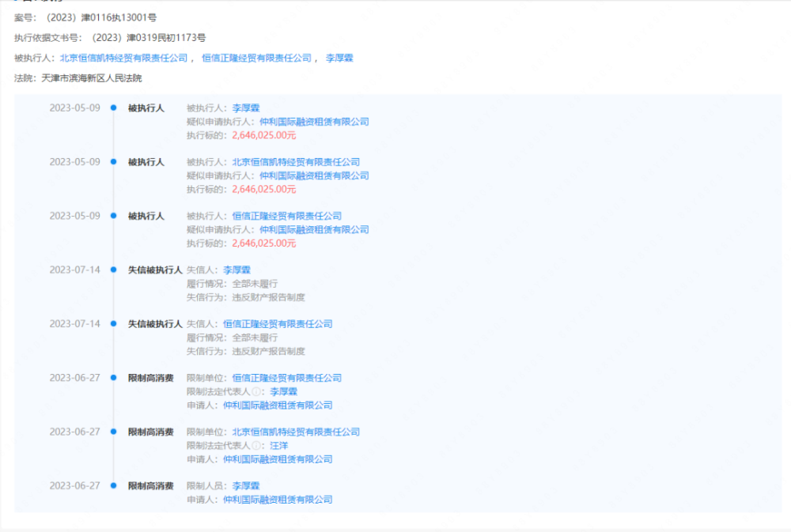Open 申请人 仲利国际 link under 限制人员 李厚霖
The image size is (791, 532).
pos(278,500)
